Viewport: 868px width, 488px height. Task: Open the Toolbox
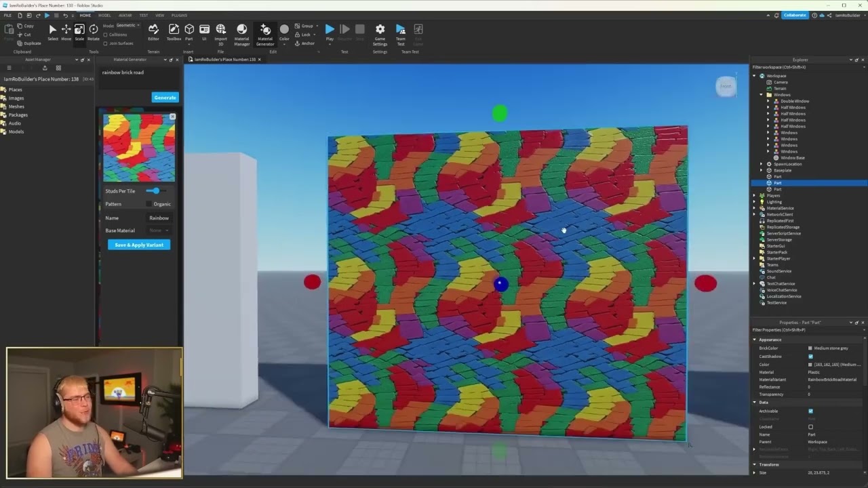174,32
